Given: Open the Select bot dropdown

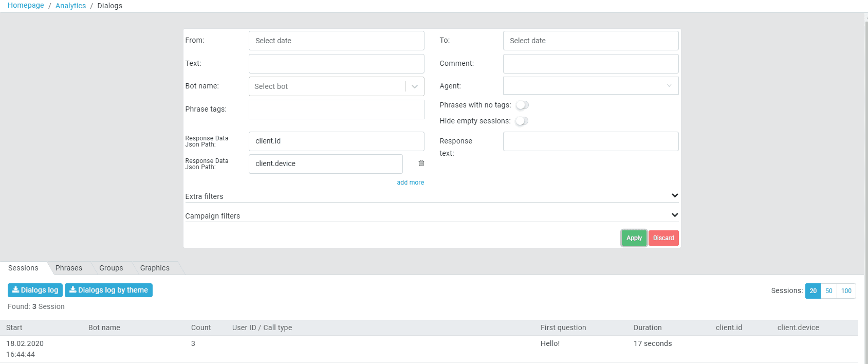Looking at the screenshot, I should pos(336,86).
